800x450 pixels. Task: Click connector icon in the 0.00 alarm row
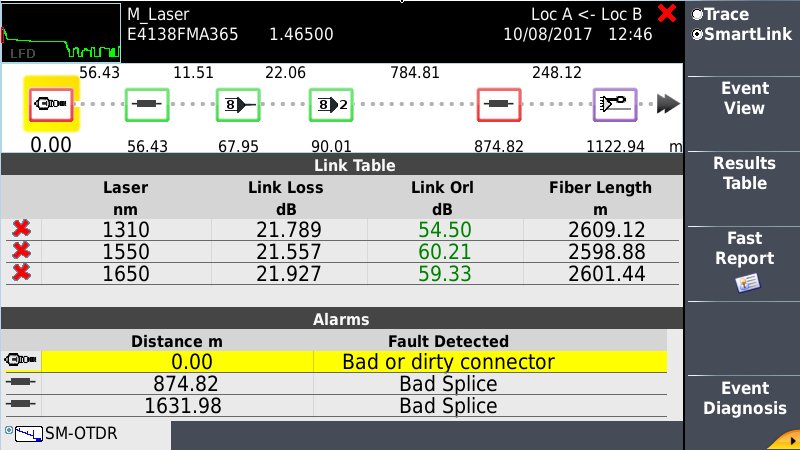pyautogui.click(x=20, y=360)
